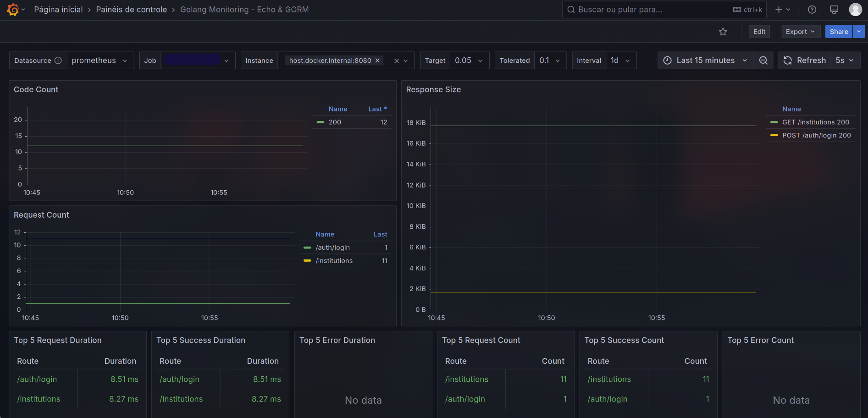Go to Página inicial breadcrumb

click(58, 10)
